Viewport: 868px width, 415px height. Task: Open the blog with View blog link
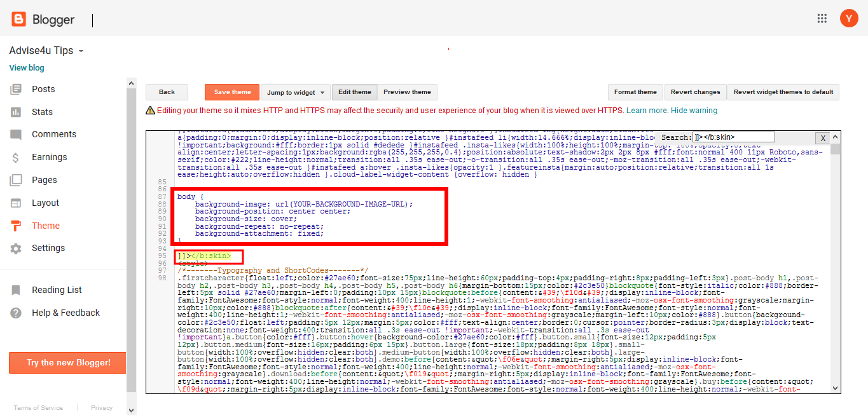(26, 67)
